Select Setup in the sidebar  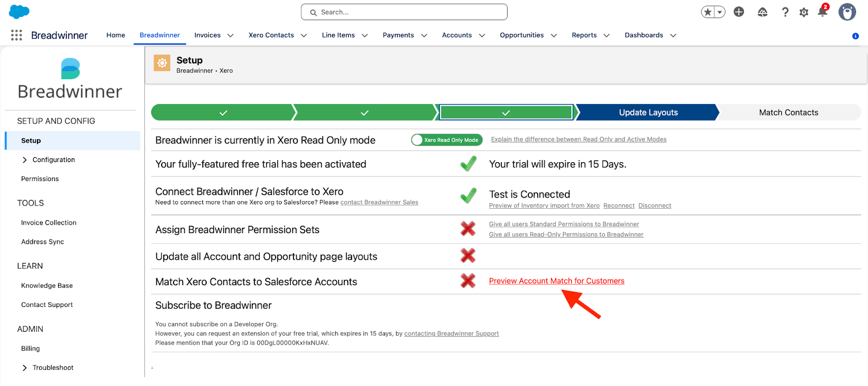73,140
